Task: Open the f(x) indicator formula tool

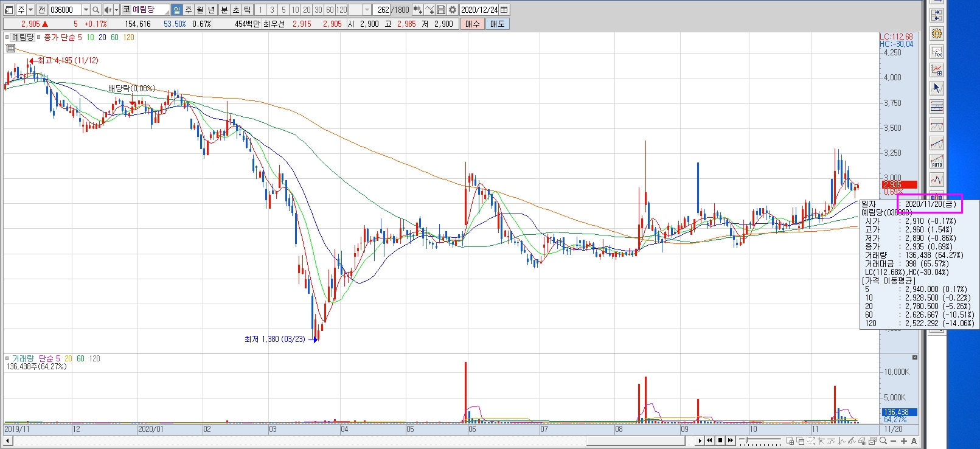Action: pyautogui.click(x=937, y=52)
